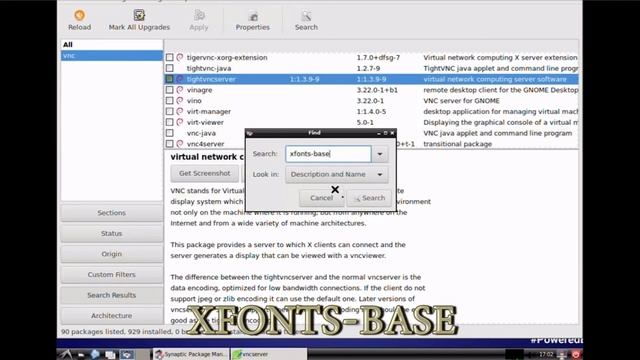Image resolution: width=640 pixels, height=360 pixels.
Task: Switch to the vncserver taskbar entry
Action: pyautogui.click(x=268, y=354)
